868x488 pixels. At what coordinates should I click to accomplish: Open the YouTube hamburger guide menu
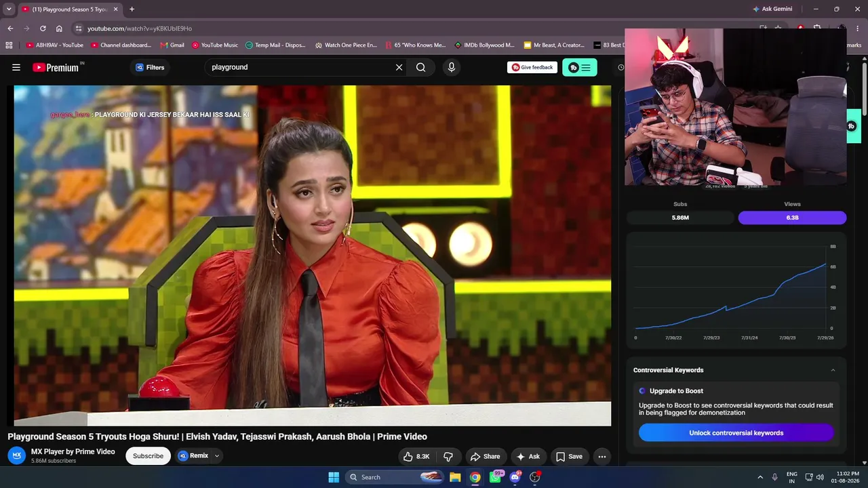pyautogui.click(x=16, y=67)
